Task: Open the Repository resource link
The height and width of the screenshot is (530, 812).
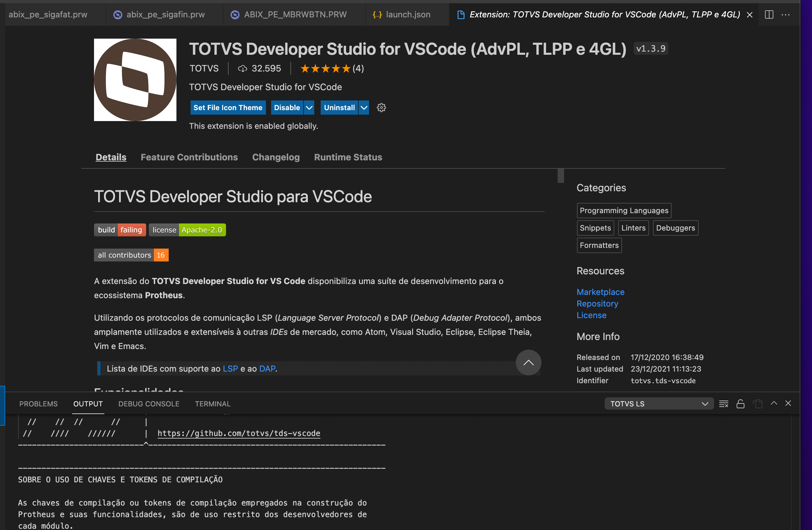Action: [x=597, y=303]
